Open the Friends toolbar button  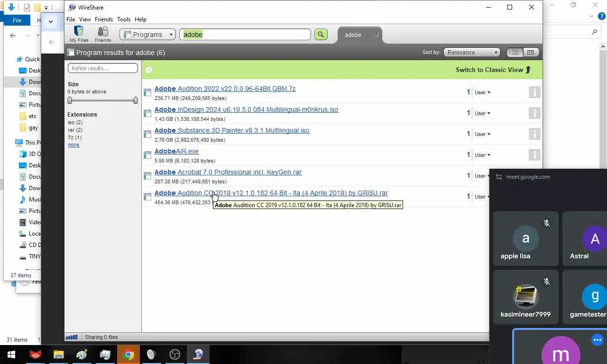pyautogui.click(x=103, y=34)
